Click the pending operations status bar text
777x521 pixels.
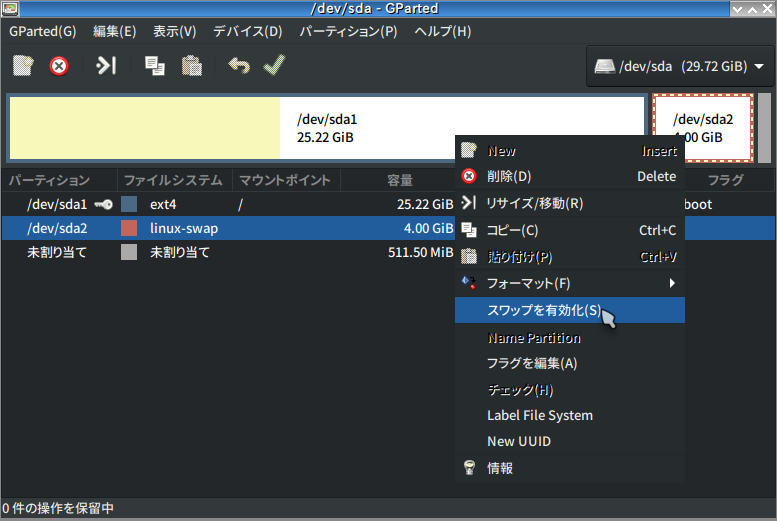click(58, 508)
